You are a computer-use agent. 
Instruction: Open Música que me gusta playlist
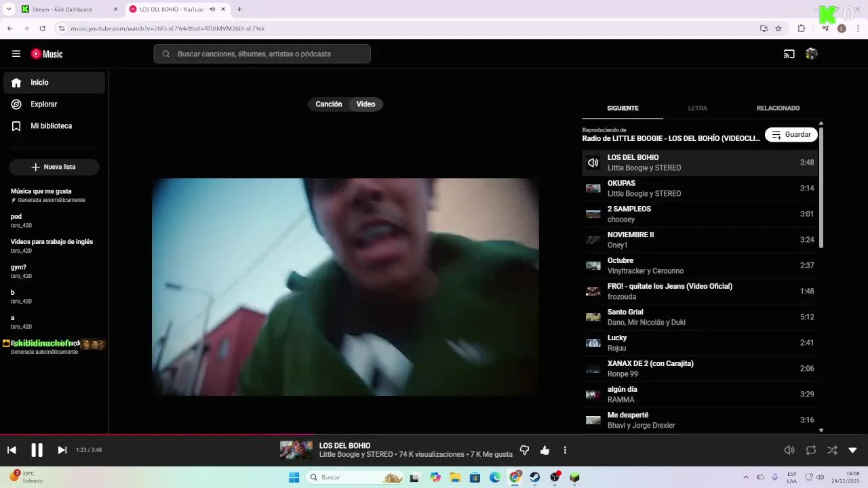[54, 195]
